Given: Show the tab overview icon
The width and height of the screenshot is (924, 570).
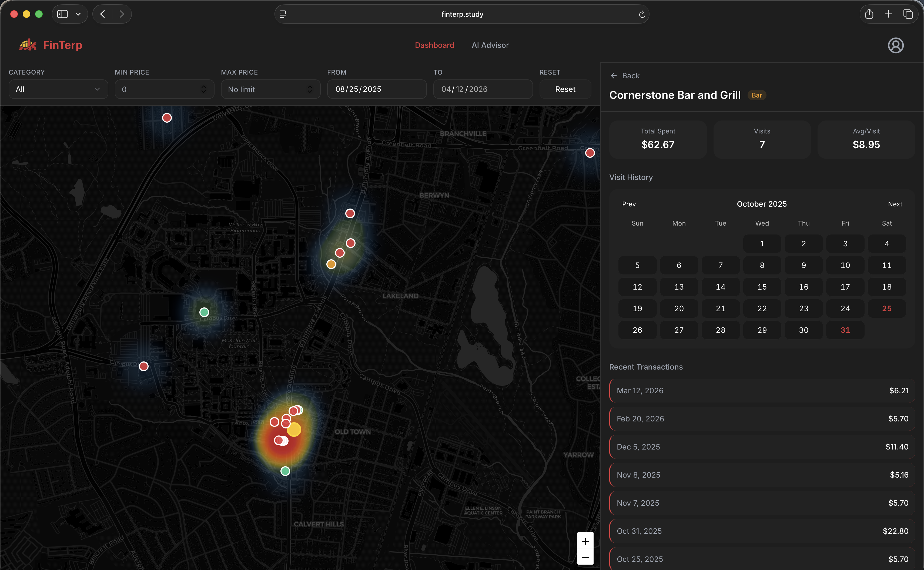Looking at the screenshot, I should [908, 14].
